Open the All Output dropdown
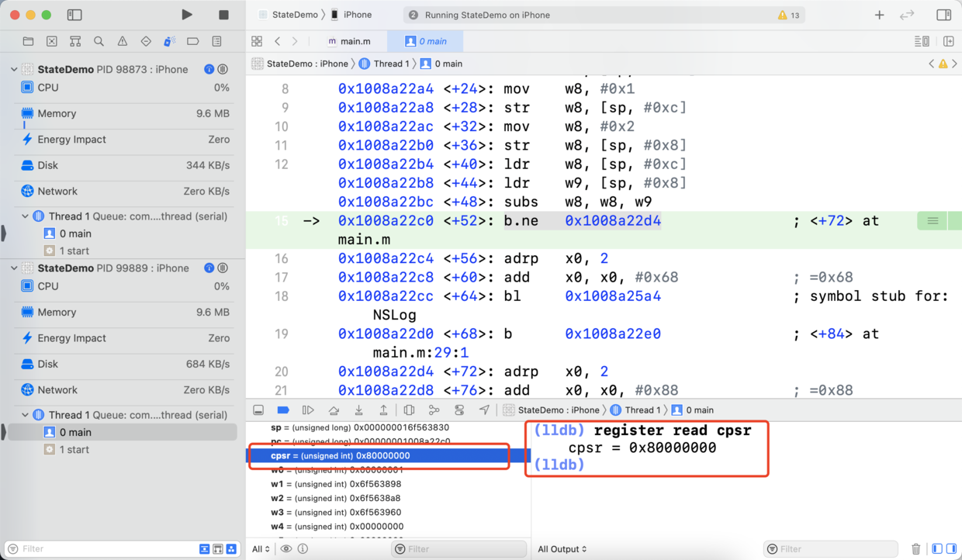 coord(562,549)
